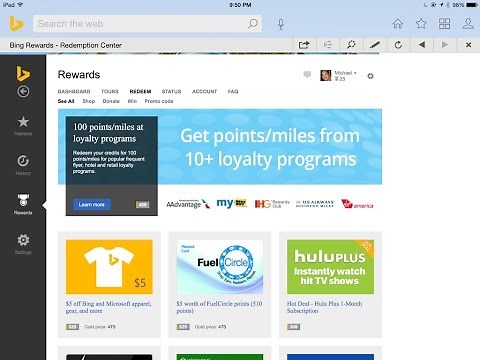Open the Hulu Plus reward image

coord(330,267)
